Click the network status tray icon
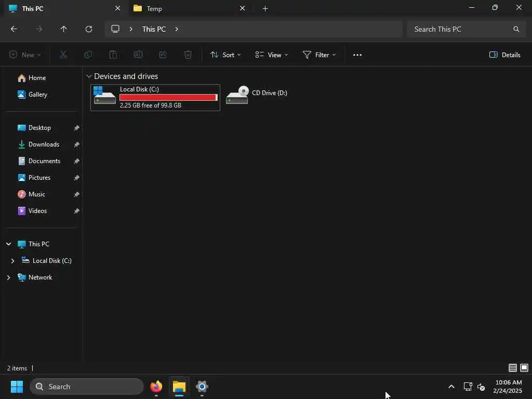The width and height of the screenshot is (532, 399). pyautogui.click(x=468, y=387)
